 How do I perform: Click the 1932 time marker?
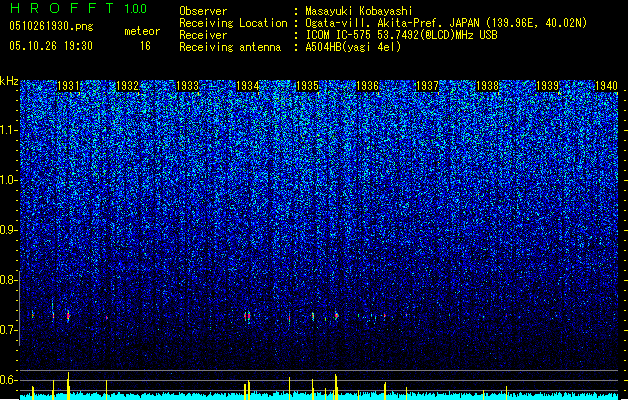[127, 86]
